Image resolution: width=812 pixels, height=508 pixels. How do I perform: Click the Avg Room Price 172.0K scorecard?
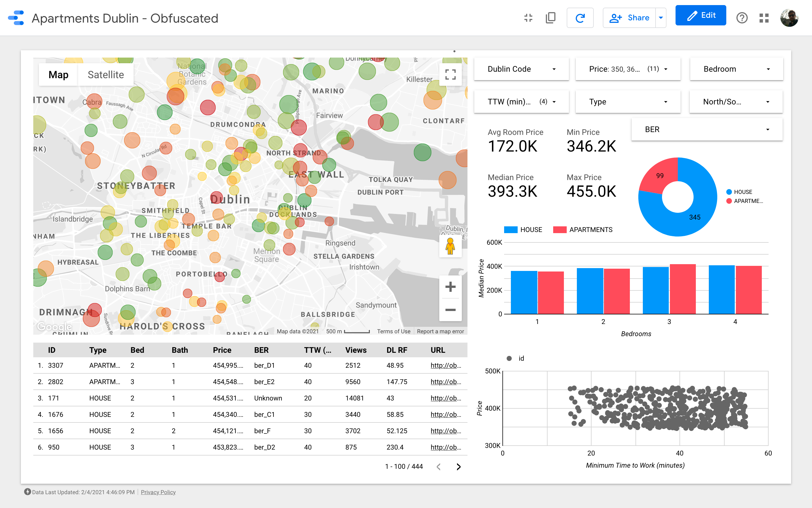(515, 141)
